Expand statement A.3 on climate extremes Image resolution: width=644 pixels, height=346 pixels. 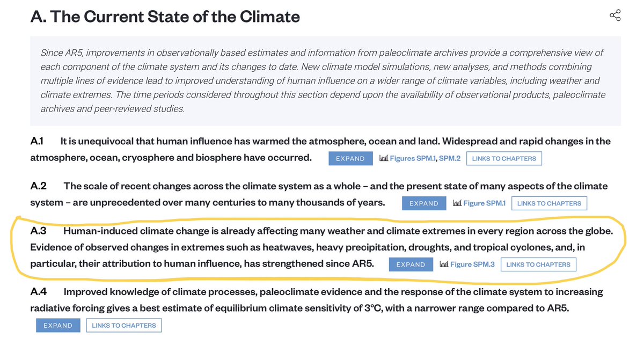pyautogui.click(x=411, y=264)
